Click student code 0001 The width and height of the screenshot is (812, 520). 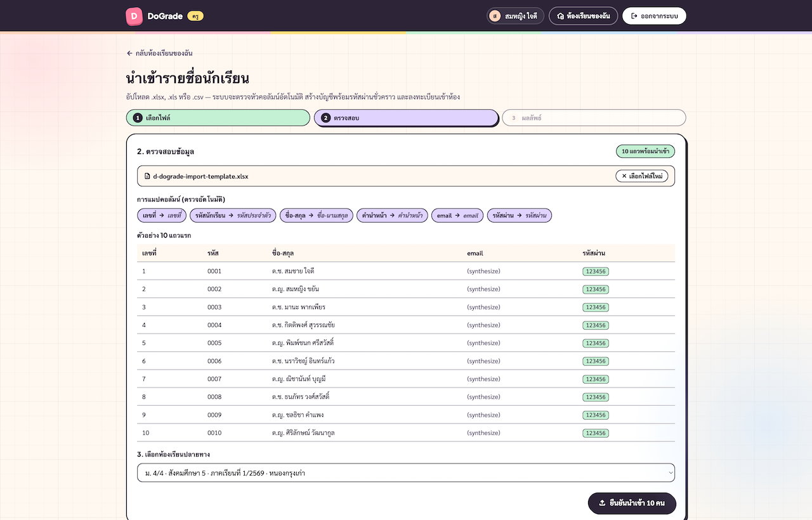coord(214,271)
